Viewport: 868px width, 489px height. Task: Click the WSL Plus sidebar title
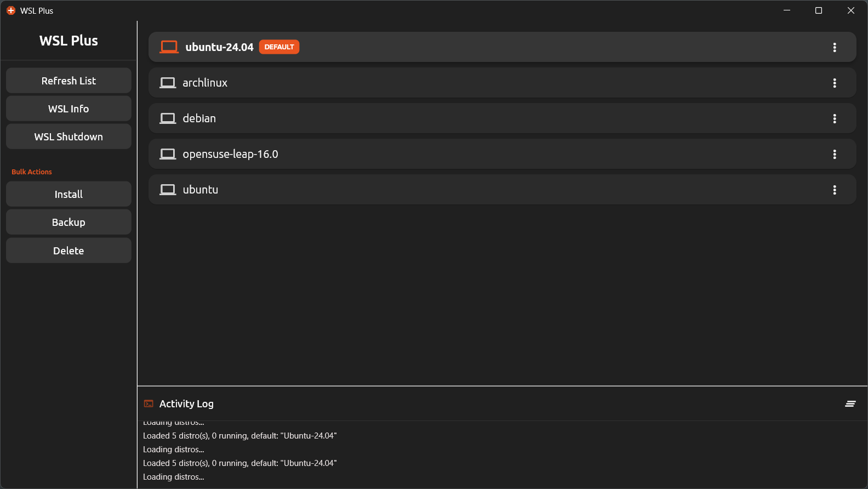(x=68, y=41)
